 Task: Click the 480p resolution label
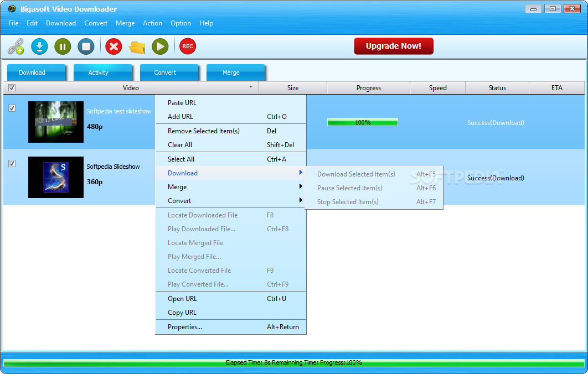point(95,127)
